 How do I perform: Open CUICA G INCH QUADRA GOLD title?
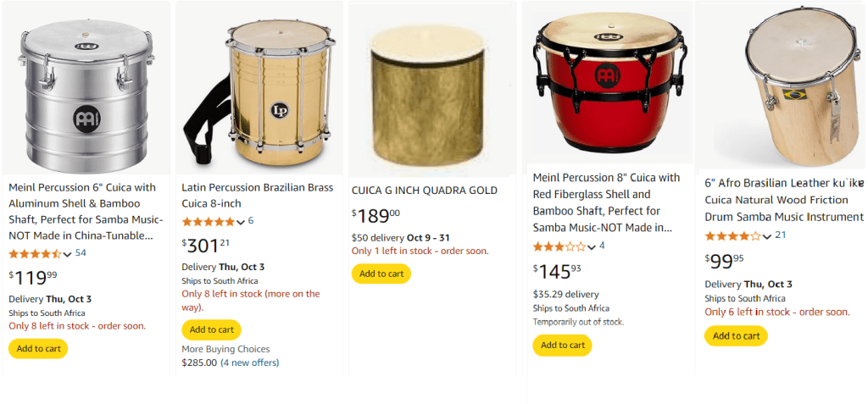pos(425,190)
